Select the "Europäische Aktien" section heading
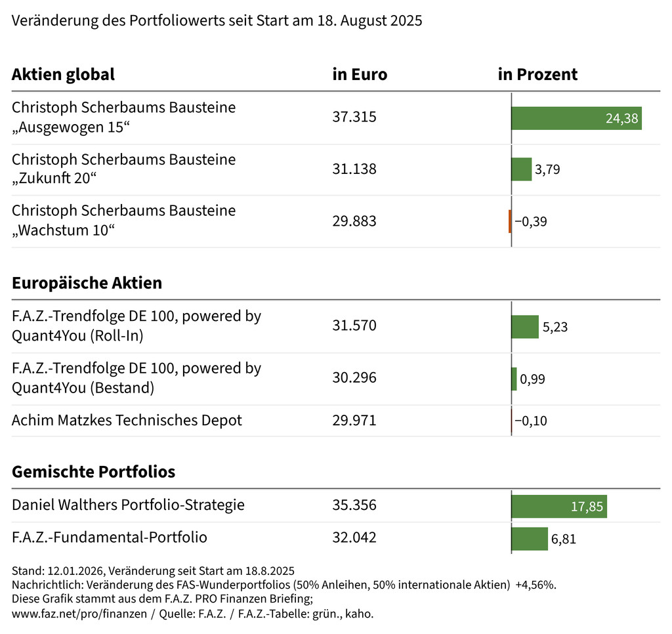Viewport: 672px width, 634px height. [87, 283]
